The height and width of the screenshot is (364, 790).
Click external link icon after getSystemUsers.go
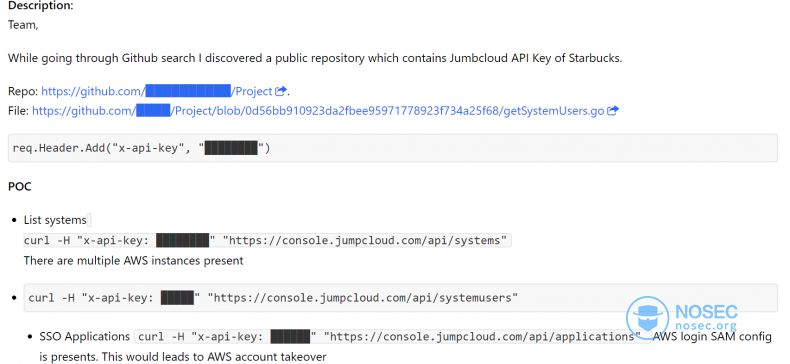tap(612, 111)
